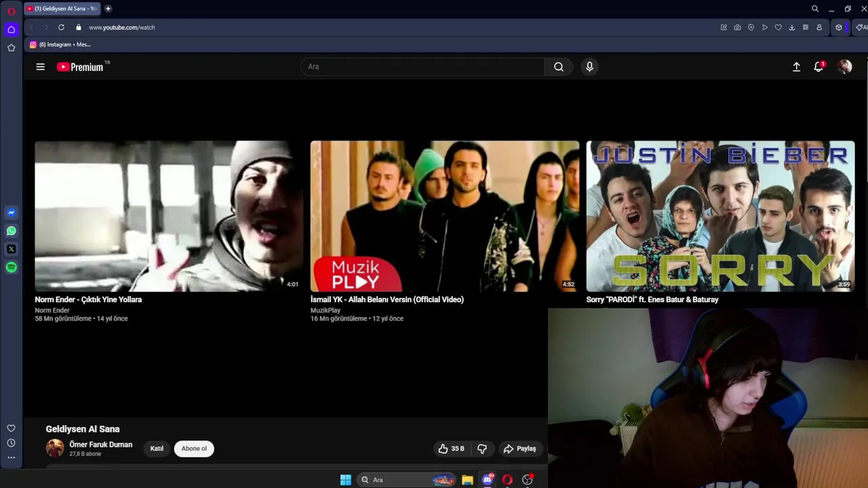Open Discord from the taskbar
868x488 pixels.
(x=487, y=480)
